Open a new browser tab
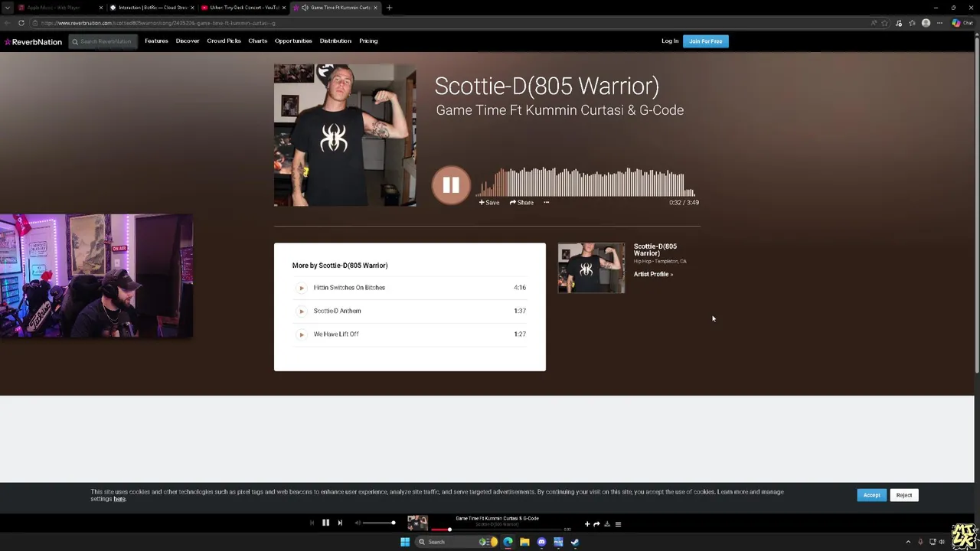The width and height of the screenshot is (980, 551). 389,8
